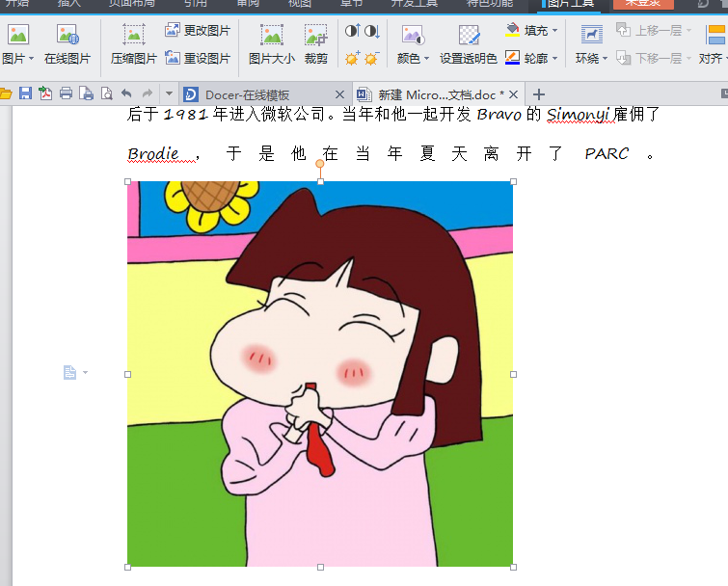Click the image top-left resize handle
The height and width of the screenshot is (586, 728).
pos(127,181)
